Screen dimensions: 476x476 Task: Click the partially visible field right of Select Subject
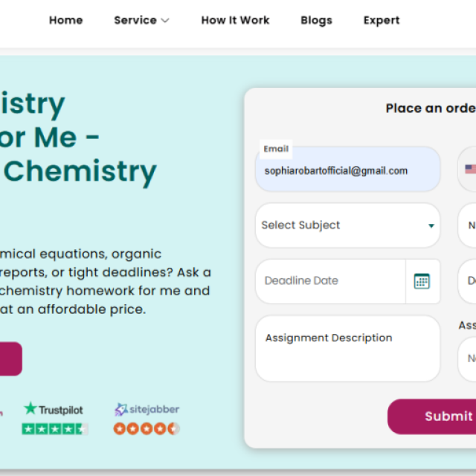[x=468, y=225]
